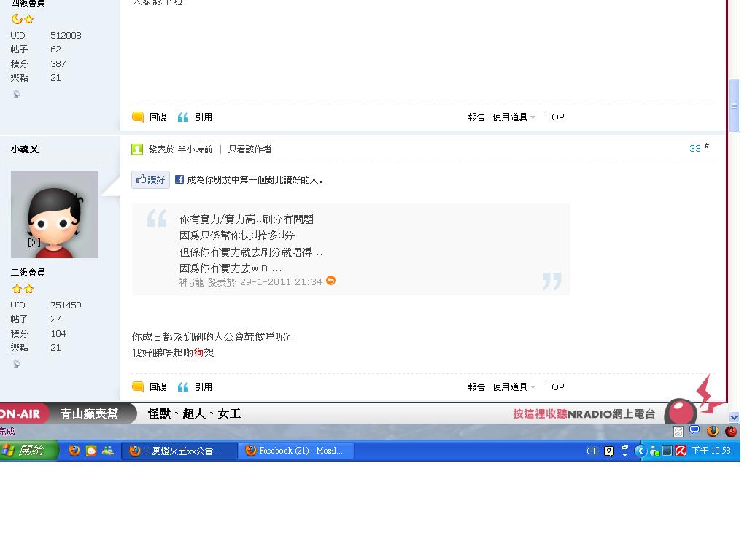Click 引用 in the upper post footer

click(x=204, y=117)
